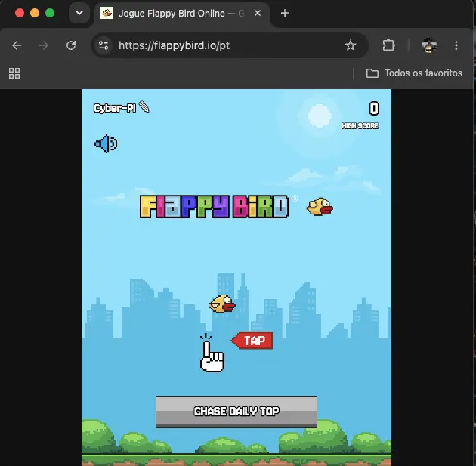Click the yellow bird beside the title logo
The image size is (476, 466).
320,207
